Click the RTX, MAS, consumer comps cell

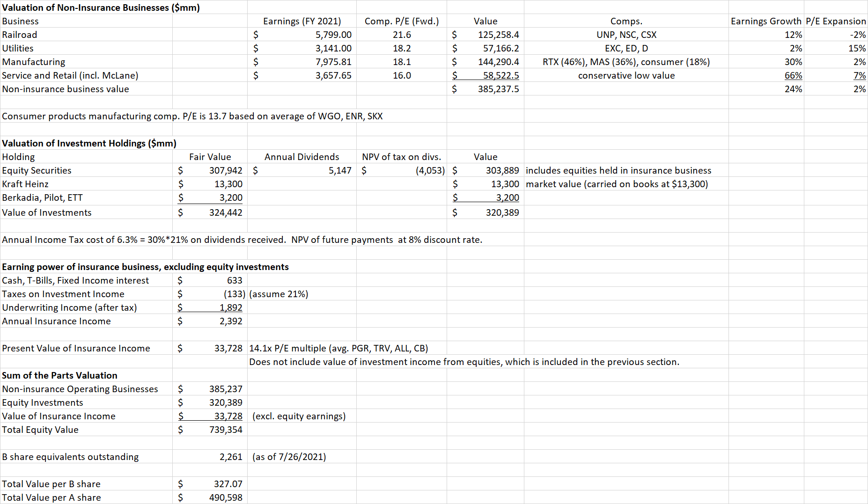coord(626,62)
